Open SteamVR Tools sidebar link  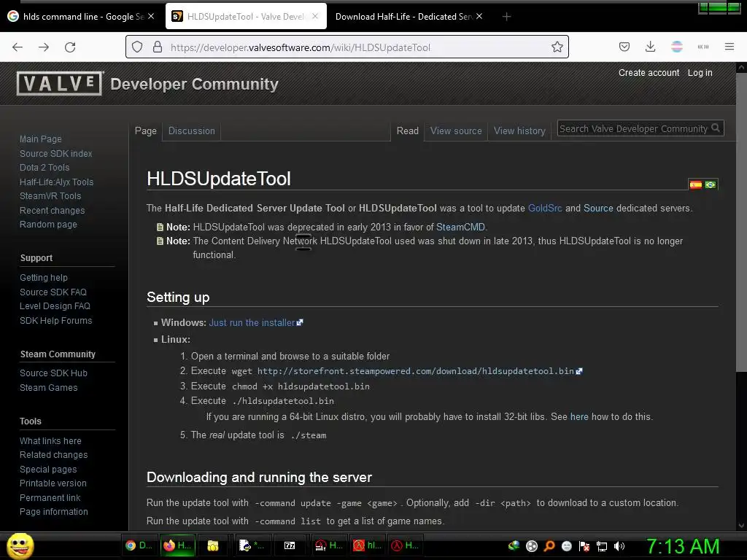coord(50,196)
